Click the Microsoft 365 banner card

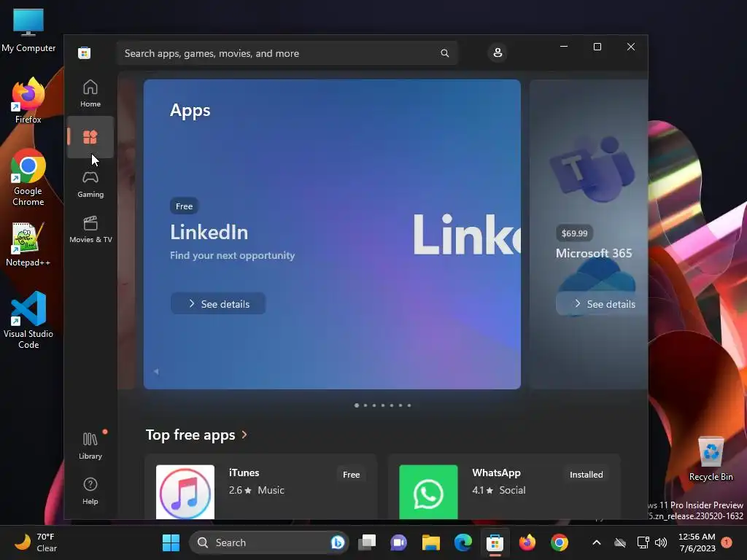tap(589, 234)
